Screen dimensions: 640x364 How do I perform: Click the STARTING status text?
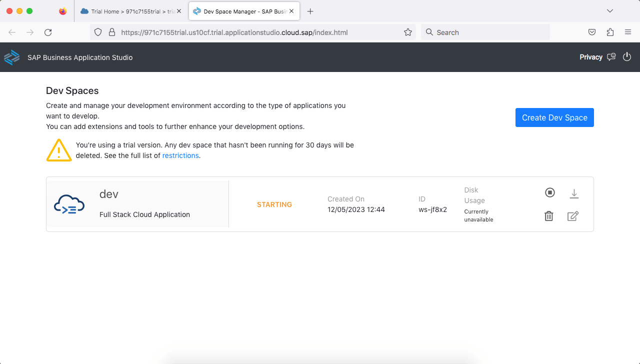[274, 204]
